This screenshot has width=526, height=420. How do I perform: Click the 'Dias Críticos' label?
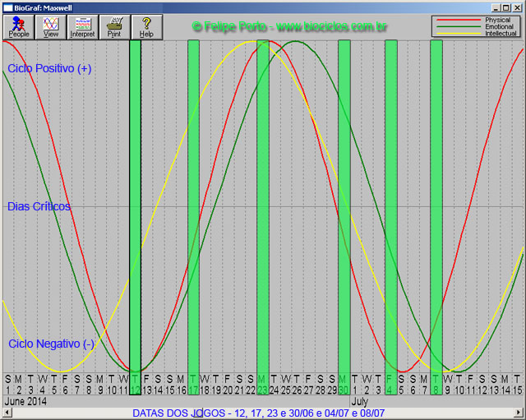pos(39,206)
